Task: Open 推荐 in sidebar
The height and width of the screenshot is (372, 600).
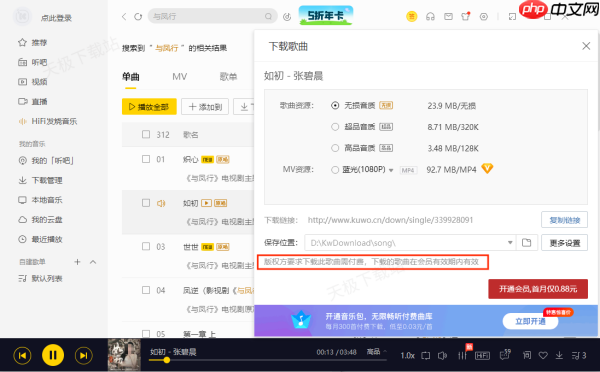Action: pyautogui.click(x=33, y=42)
